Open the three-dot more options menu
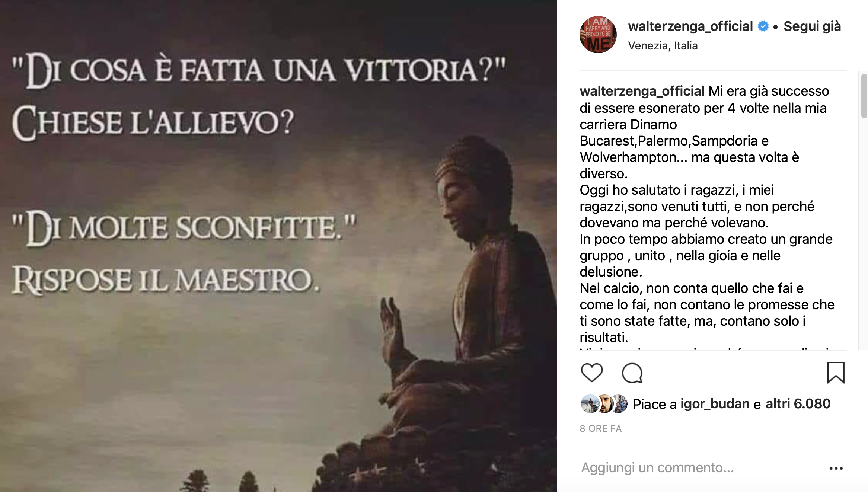Image resolution: width=868 pixels, height=492 pixels. click(836, 468)
